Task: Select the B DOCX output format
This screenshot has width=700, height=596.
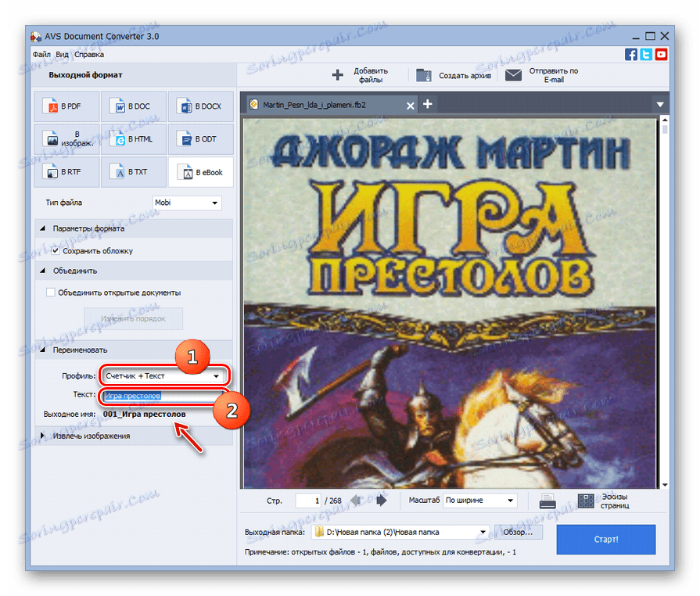Action: point(200,106)
